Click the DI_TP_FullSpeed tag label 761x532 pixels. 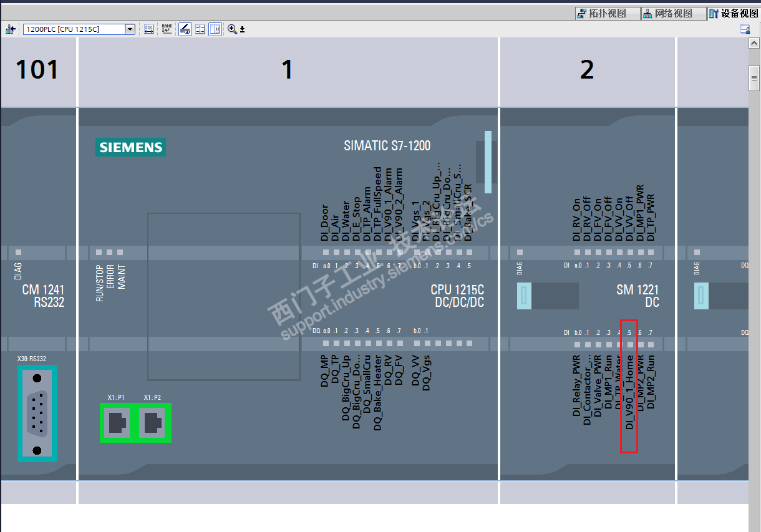(377, 204)
